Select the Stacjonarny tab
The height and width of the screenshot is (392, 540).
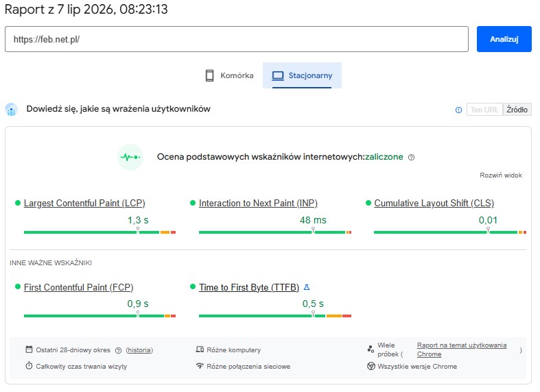302,75
